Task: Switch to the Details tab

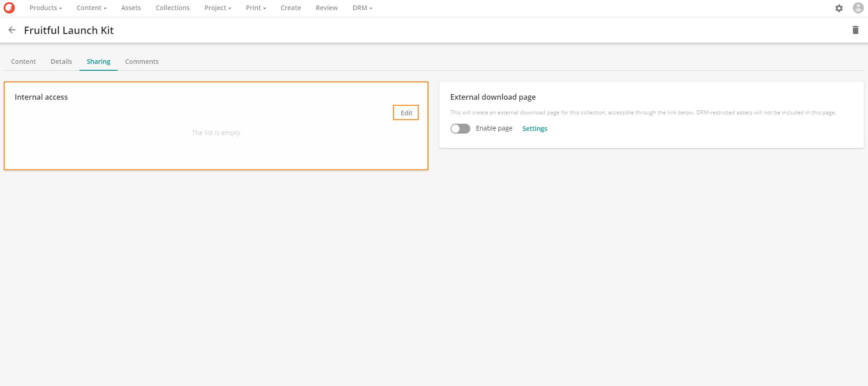Action: point(61,62)
